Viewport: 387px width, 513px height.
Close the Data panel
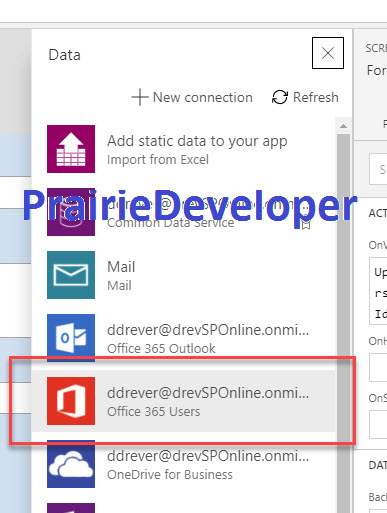tap(328, 53)
